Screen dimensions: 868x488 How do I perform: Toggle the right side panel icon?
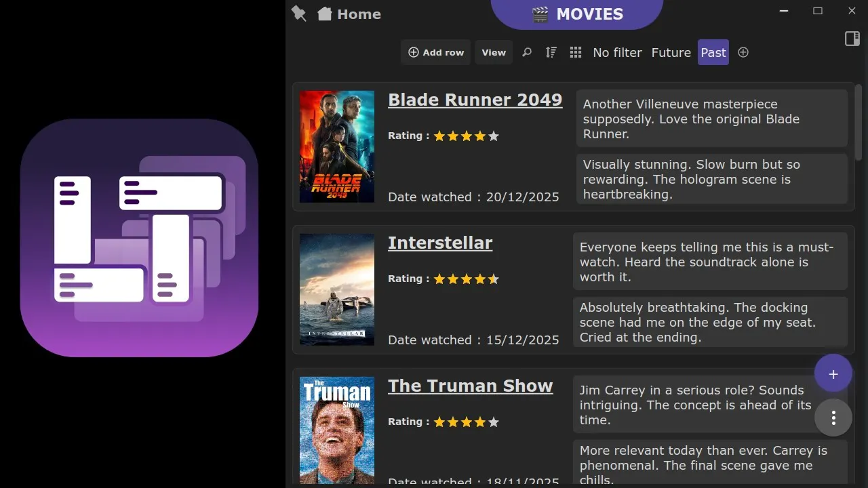852,39
